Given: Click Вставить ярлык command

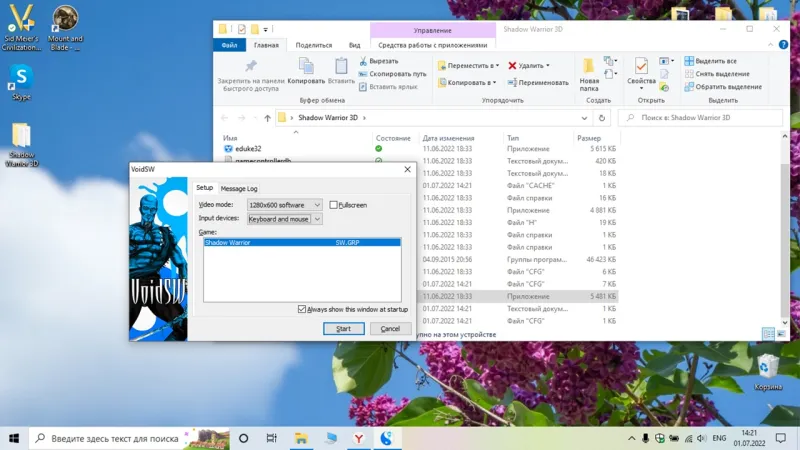Looking at the screenshot, I should tap(388, 87).
